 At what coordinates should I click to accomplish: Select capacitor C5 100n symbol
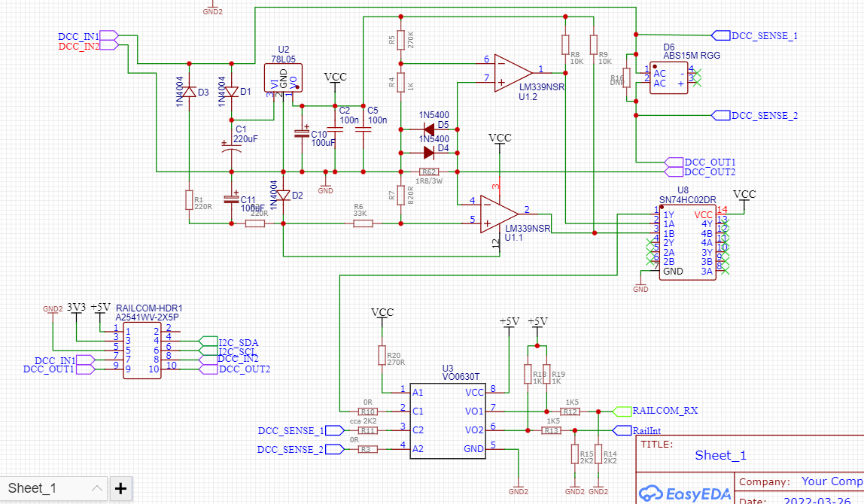(x=363, y=129)
